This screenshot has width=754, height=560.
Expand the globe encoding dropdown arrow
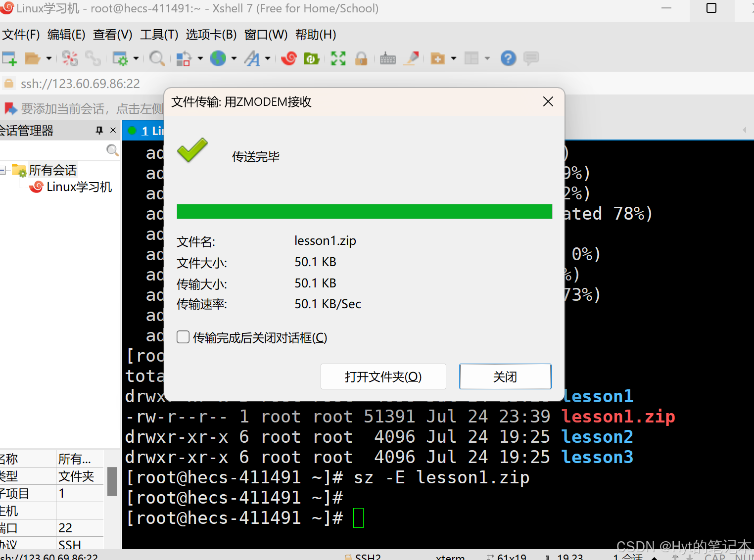click(234, 58)
